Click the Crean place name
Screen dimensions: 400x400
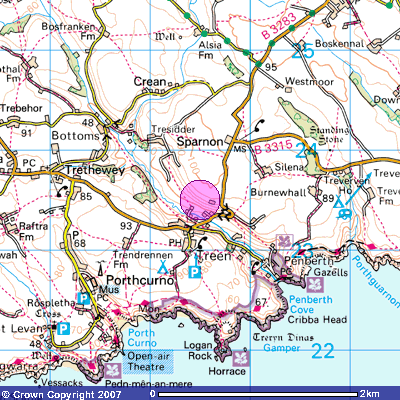(150, 82)
